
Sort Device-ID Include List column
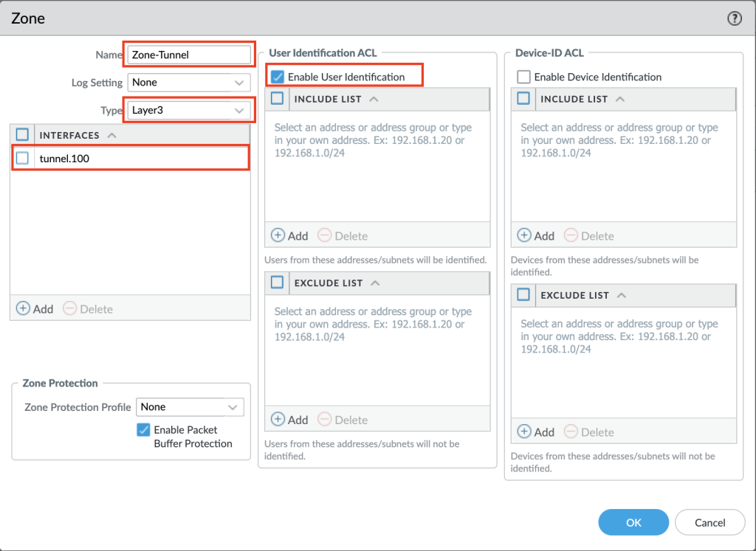[620, 100]
